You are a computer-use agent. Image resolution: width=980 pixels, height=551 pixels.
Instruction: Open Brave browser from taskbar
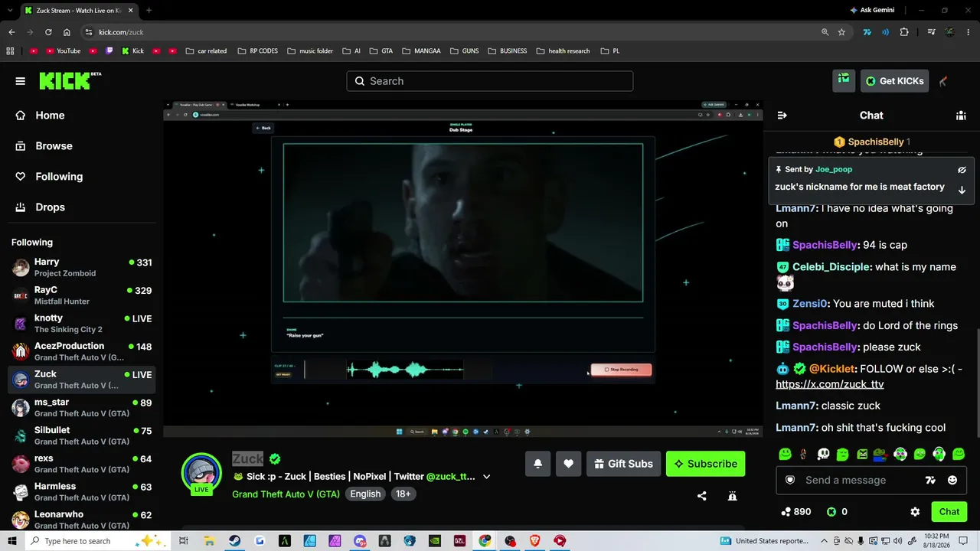click(535, 541)
